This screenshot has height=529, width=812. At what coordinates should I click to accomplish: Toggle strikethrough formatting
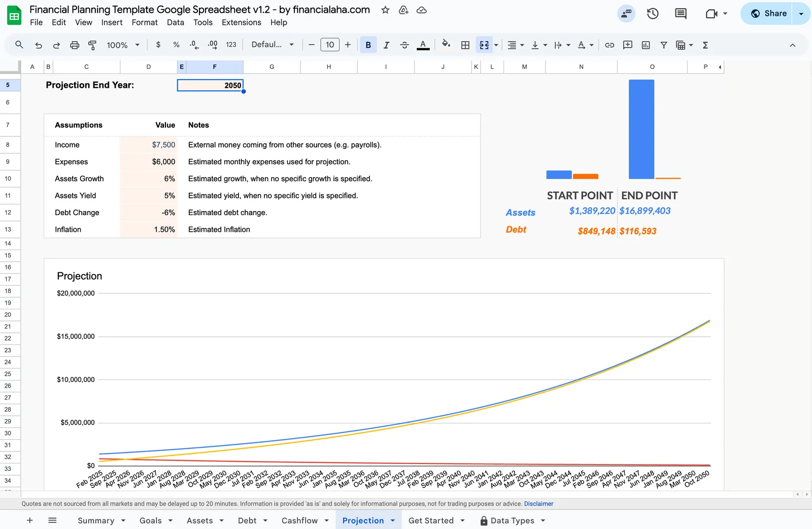[404, 45]
